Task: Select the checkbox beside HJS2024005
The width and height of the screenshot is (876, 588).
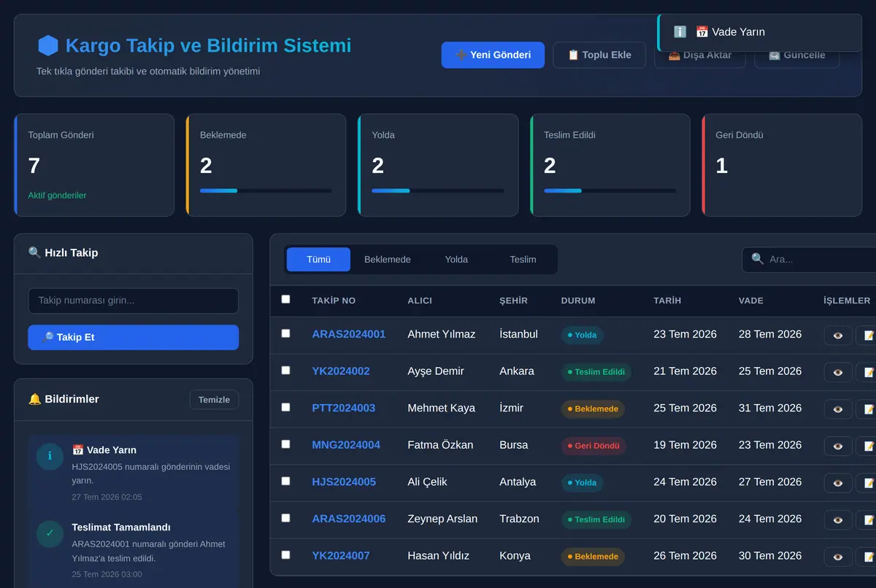Action: 285,481
